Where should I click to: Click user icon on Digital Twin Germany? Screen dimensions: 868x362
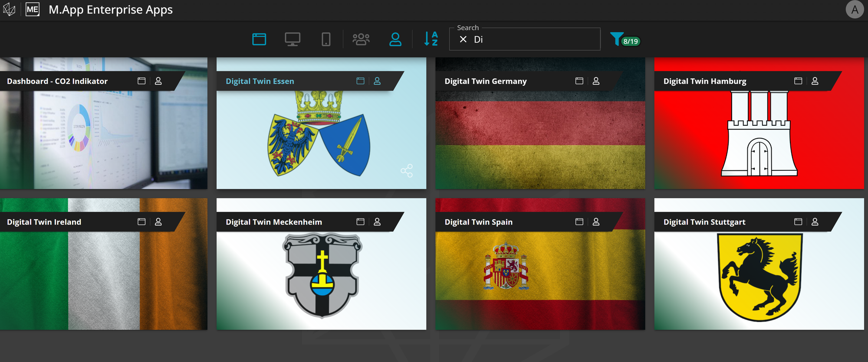pyautogui.click(x=596, y=81)
